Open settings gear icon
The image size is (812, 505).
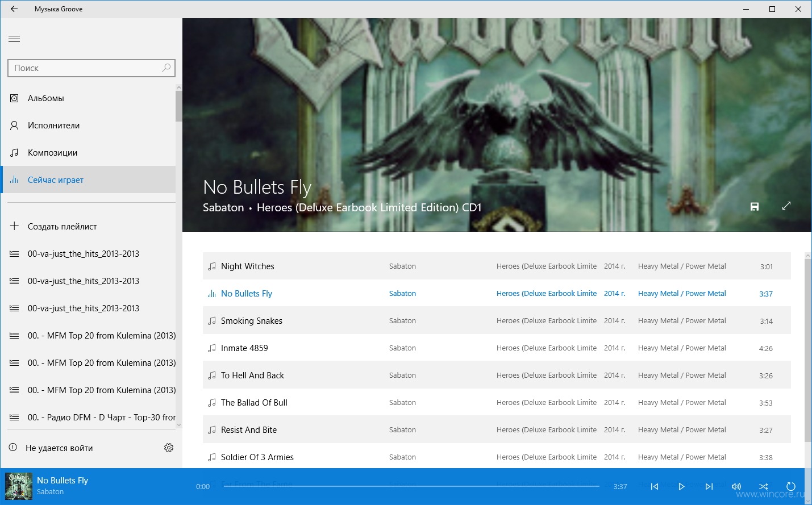pos(169,448)
